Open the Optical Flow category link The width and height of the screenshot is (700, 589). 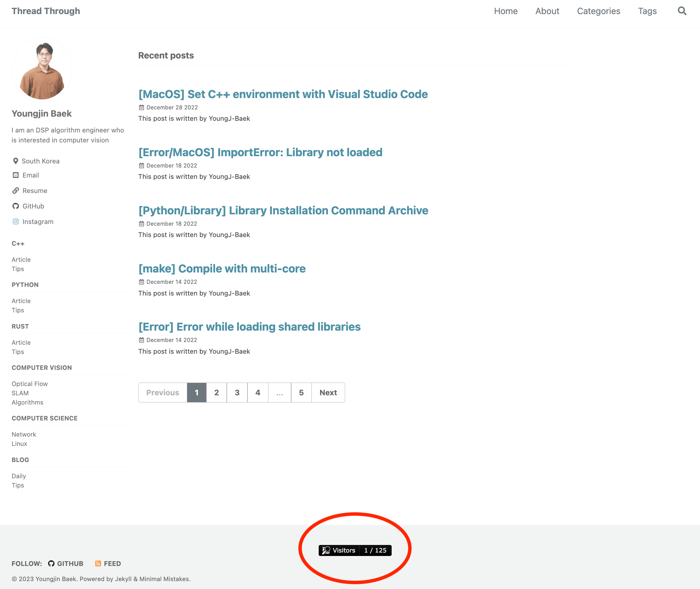30,384
